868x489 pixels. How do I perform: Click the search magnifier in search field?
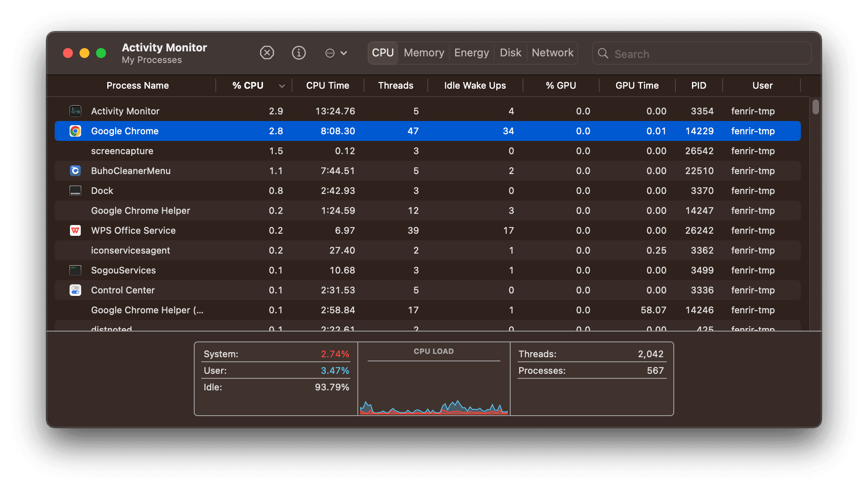(x=603, y=53)
